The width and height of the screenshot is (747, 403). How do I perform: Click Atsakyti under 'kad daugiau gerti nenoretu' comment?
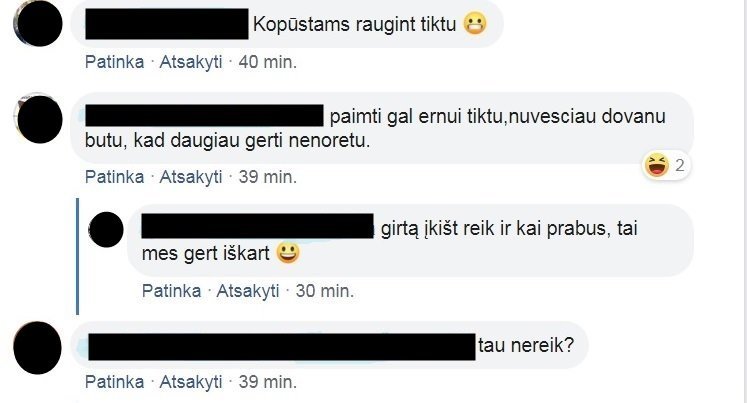coord(191,177)
